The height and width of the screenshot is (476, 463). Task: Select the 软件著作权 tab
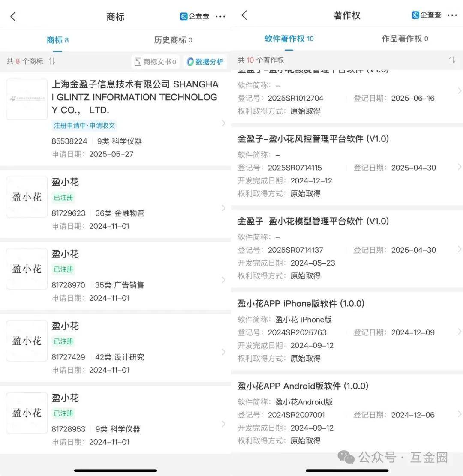[x=289, y=39]
